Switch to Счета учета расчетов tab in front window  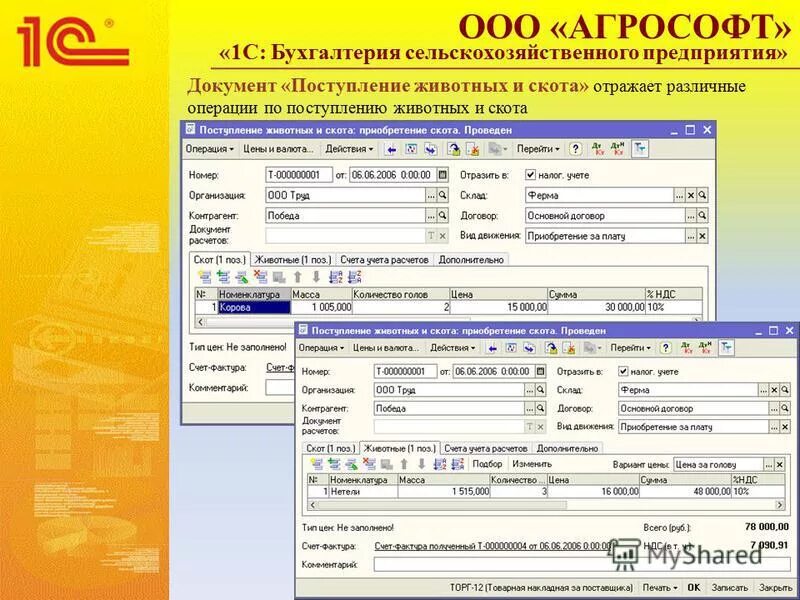(x=485, y=448)
